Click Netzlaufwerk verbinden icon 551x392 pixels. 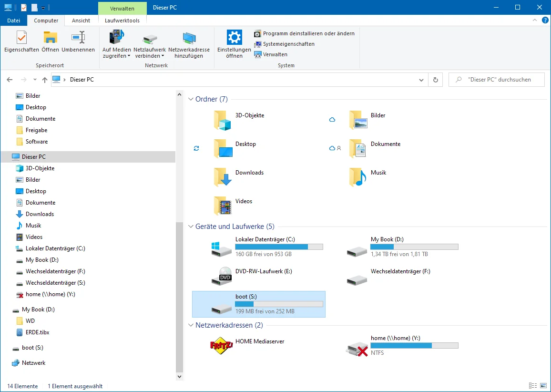coord(150,38)
